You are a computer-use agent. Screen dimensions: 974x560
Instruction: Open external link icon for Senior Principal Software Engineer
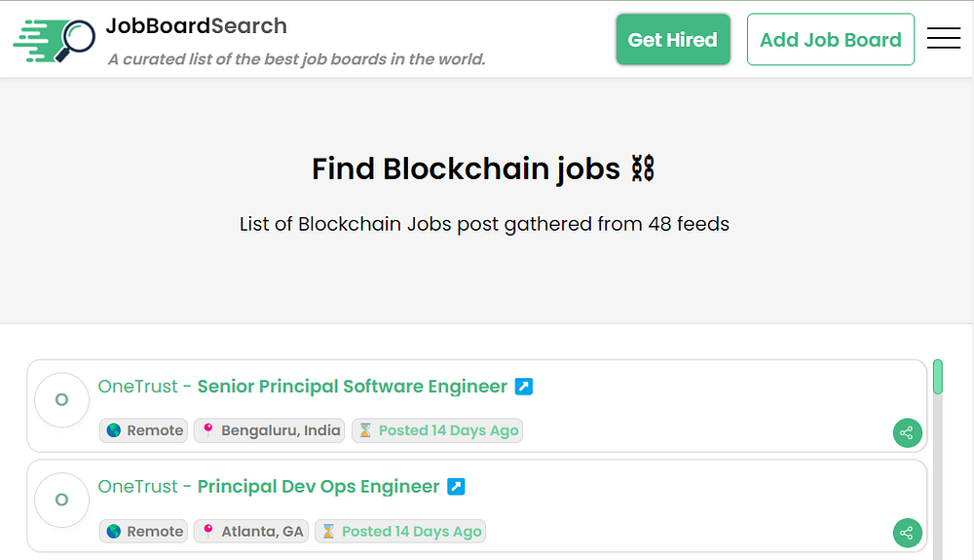coord(524,387)
